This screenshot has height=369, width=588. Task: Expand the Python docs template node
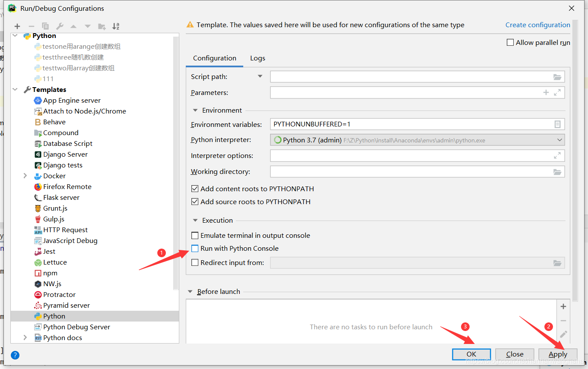(x=25, y=337)
